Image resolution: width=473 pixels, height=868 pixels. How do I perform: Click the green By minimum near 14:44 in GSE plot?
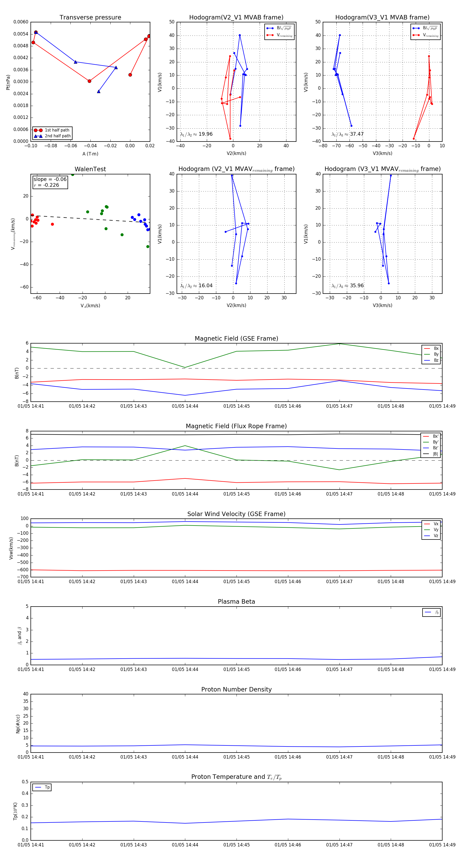[185, 367]
